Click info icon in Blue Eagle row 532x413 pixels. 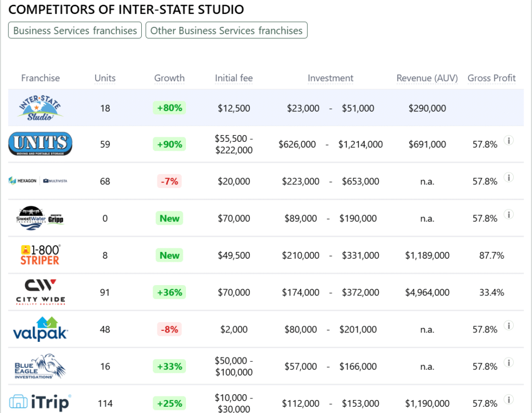click(508, 363)
